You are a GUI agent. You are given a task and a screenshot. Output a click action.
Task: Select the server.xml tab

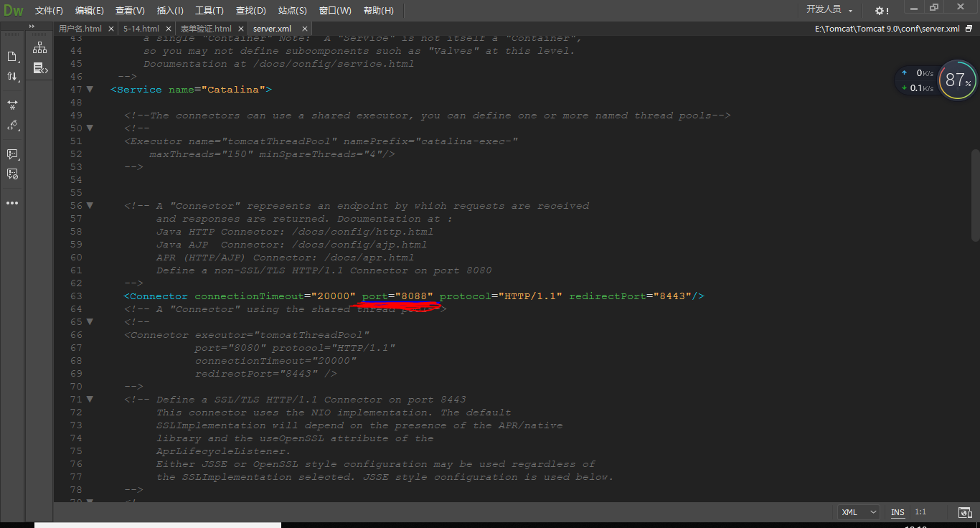pyautogui.click(x=272, y=29)
